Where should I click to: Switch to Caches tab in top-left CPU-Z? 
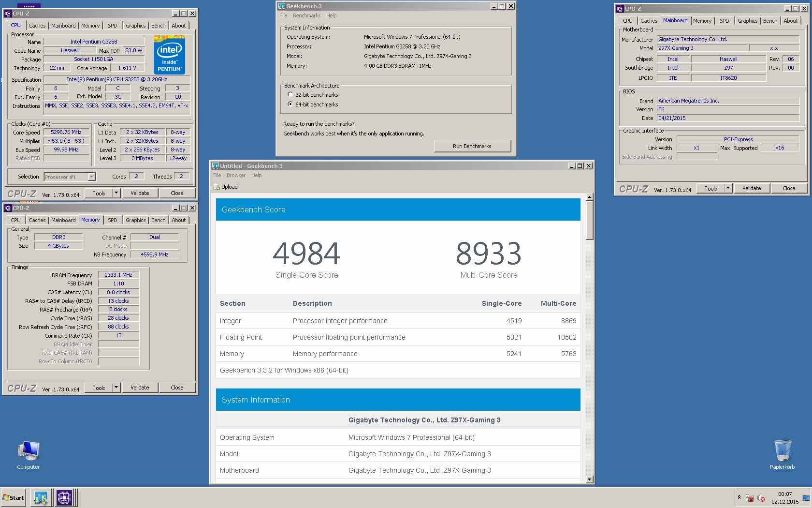[x=37, y=26]
